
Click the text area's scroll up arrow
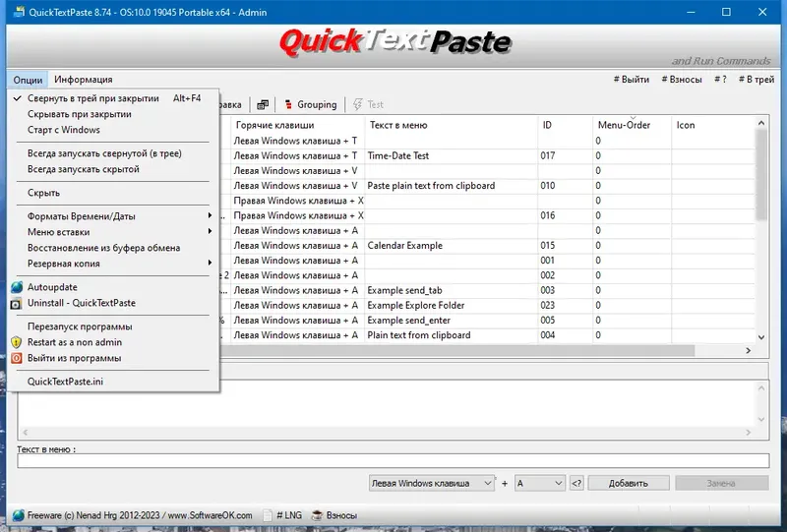coord(761,388)
